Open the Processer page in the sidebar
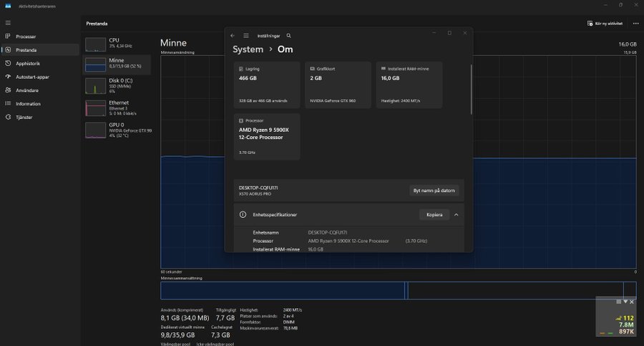The height and width of the screenshot is (346, 644). pyautogui.click(x=26, y=37)
